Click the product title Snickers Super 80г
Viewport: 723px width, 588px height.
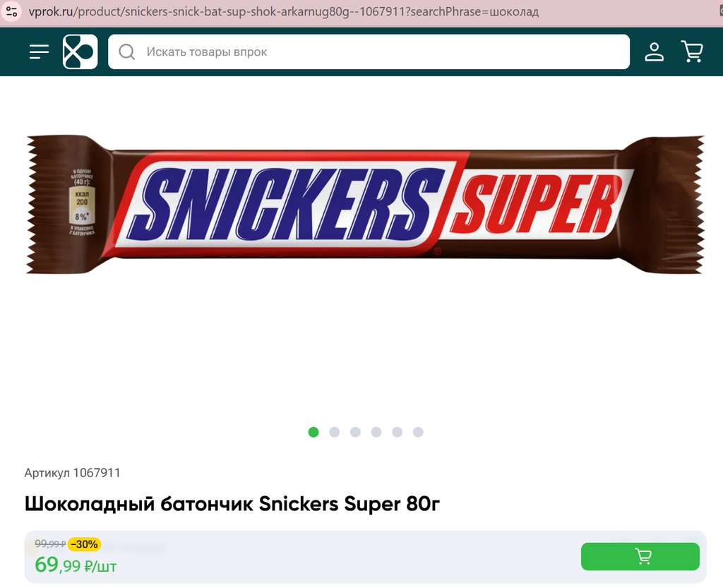pyautogui.click(x=232, y=504)
